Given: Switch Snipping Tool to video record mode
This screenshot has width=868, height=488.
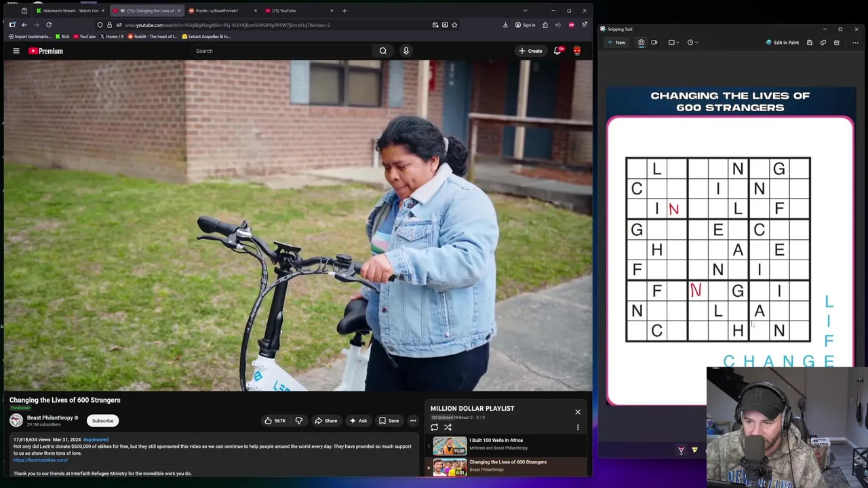Looking at the screenshot, I should (x=654, y=42).
